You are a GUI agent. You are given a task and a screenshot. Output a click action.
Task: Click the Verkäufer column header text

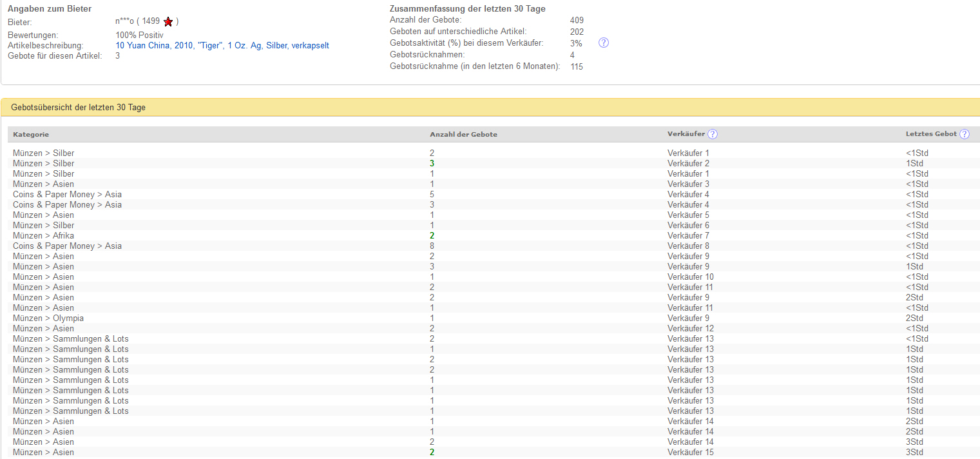tap(686, 134)
